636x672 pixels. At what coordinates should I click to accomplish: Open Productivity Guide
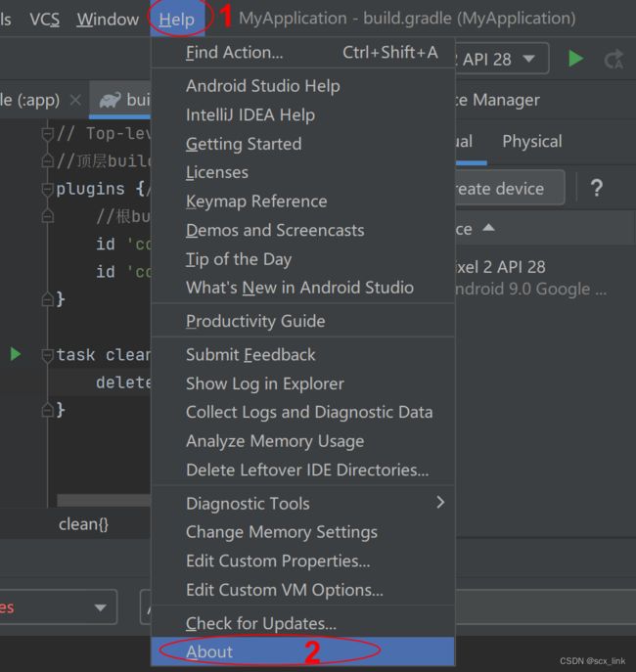pyautogui.click(x=303, y=321)
